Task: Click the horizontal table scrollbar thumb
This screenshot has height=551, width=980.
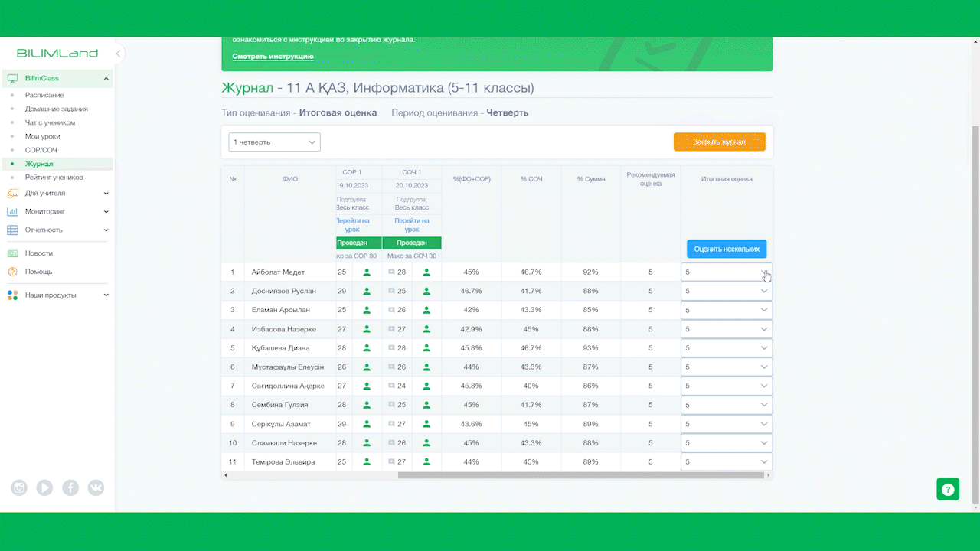Action: (580, 475)
